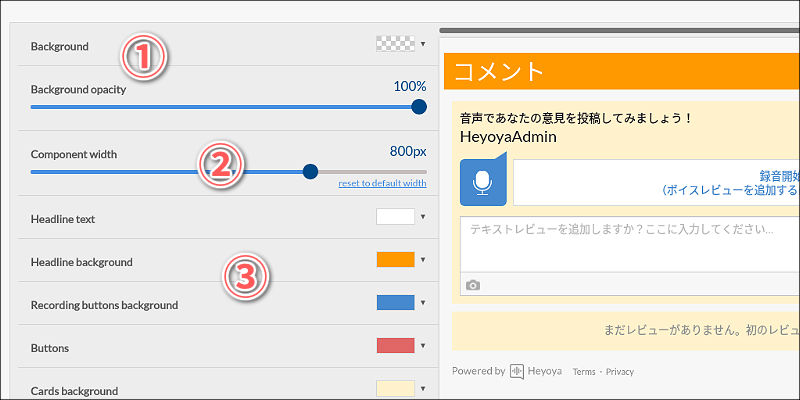The height and width of the screenshot is (400, 800).
Task: Click the Background opacity slider handle
Action: click(419, 107)
